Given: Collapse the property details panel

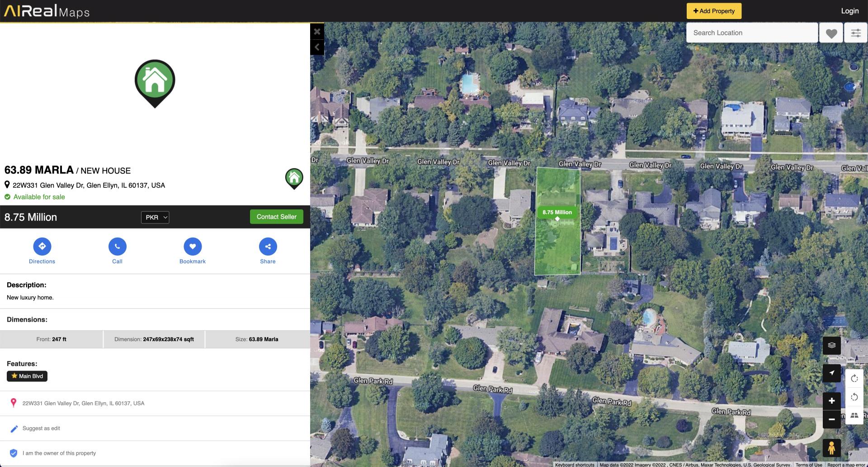Looking at the screenshot, I should click(317, 48).
